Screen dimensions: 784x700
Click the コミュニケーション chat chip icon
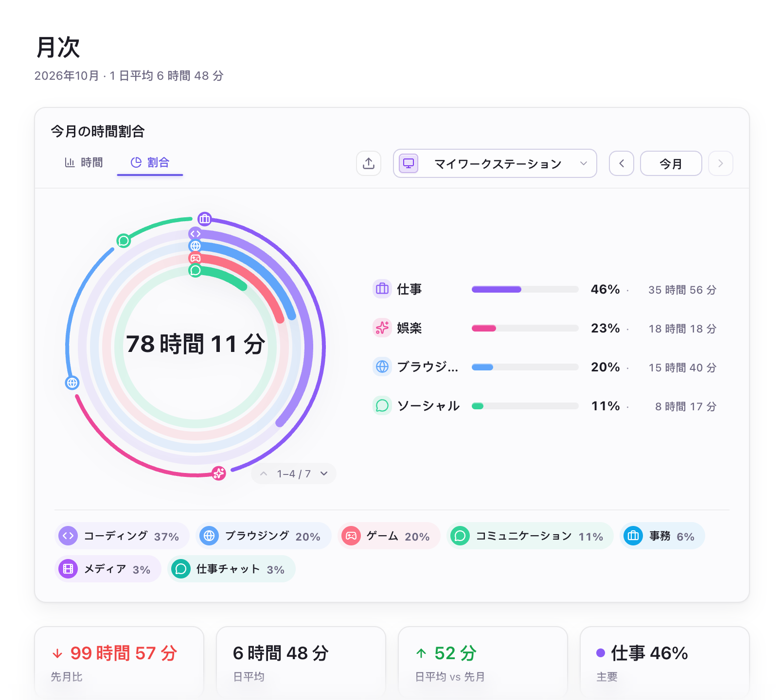coord(460,536)
